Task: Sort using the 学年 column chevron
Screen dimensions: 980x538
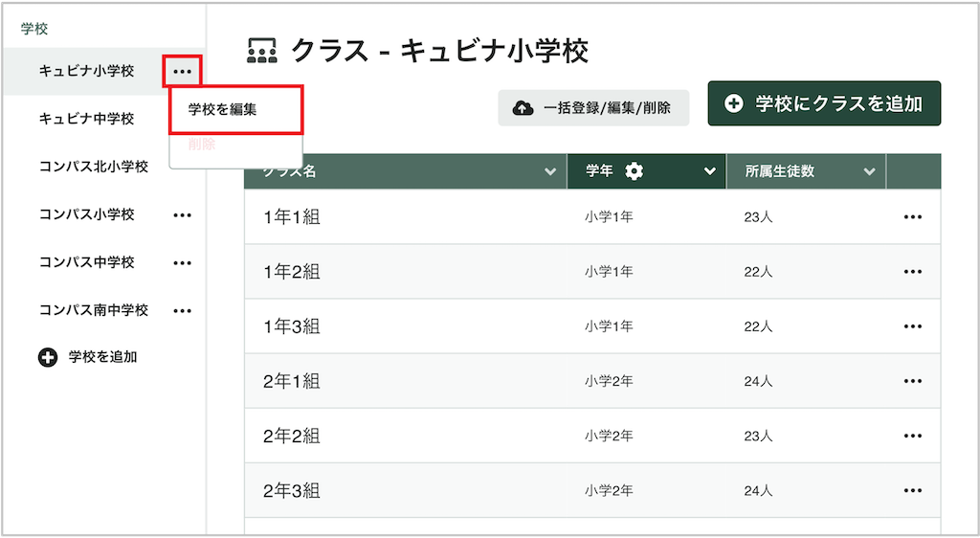Action: [709, 171]
